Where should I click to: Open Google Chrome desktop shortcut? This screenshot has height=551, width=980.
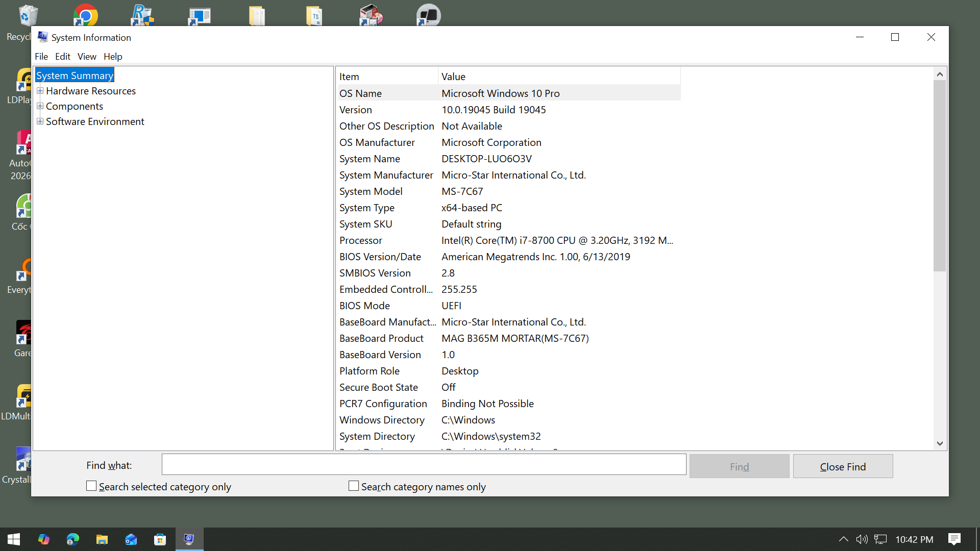[85, 15]
